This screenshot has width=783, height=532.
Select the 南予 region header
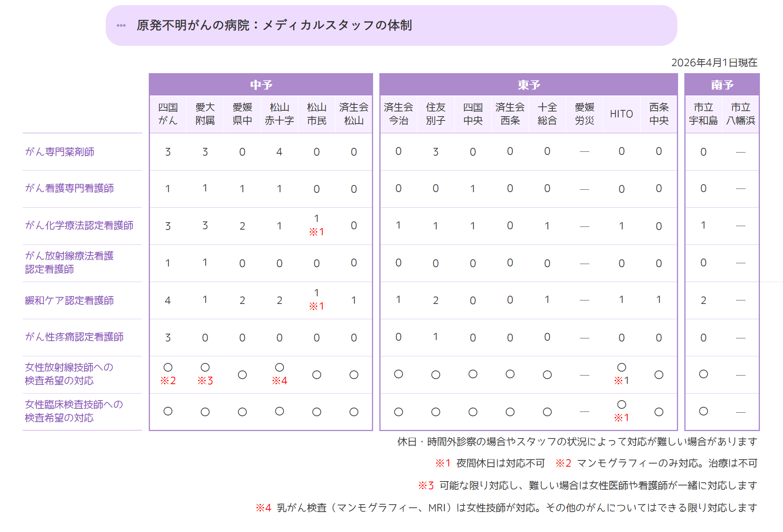click(x=722, y=84)
